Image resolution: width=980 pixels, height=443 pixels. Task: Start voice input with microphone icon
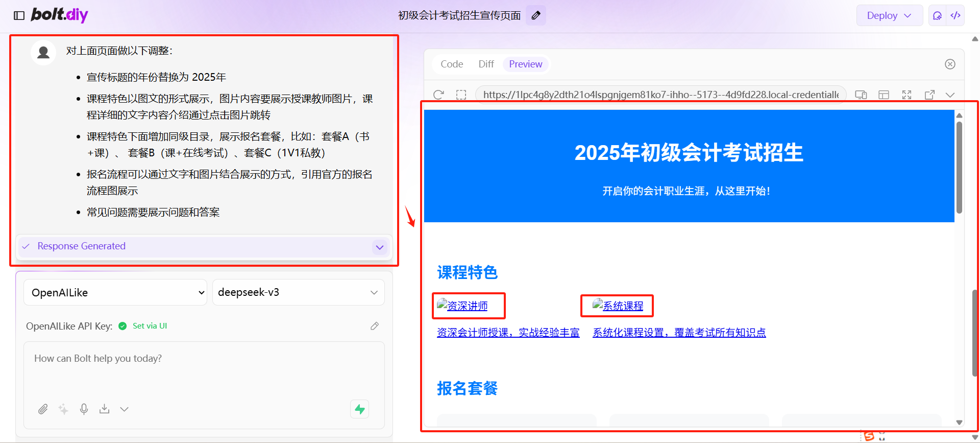84,409
